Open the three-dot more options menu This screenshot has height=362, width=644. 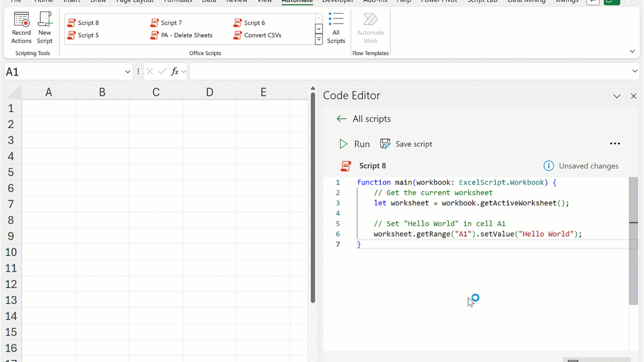click(x=615, y=144)
